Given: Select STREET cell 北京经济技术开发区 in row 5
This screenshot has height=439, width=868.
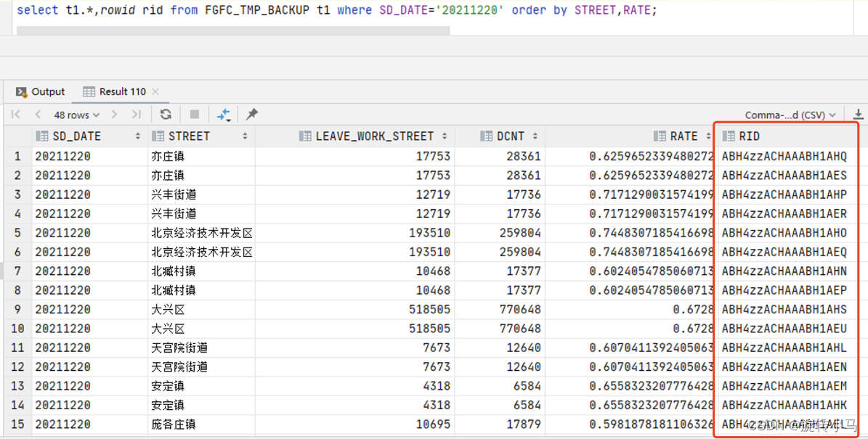Looking at the screenshot, I should tap(201, 233).
